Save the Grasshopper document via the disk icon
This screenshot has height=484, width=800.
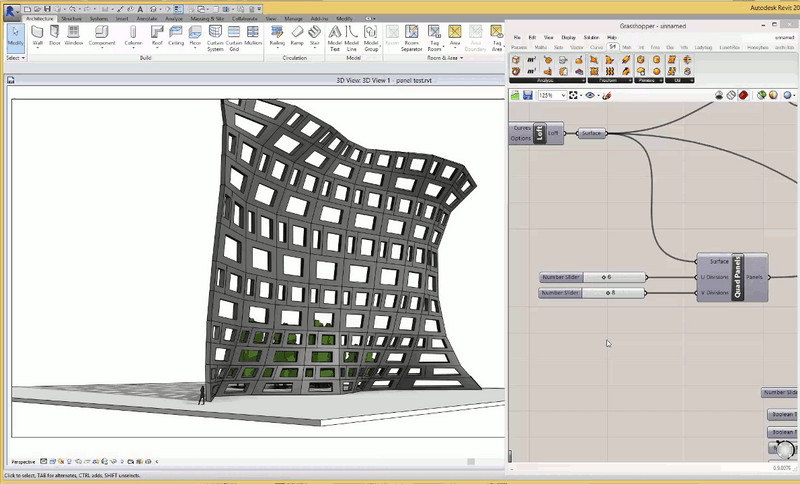click(x=527, y=96)
